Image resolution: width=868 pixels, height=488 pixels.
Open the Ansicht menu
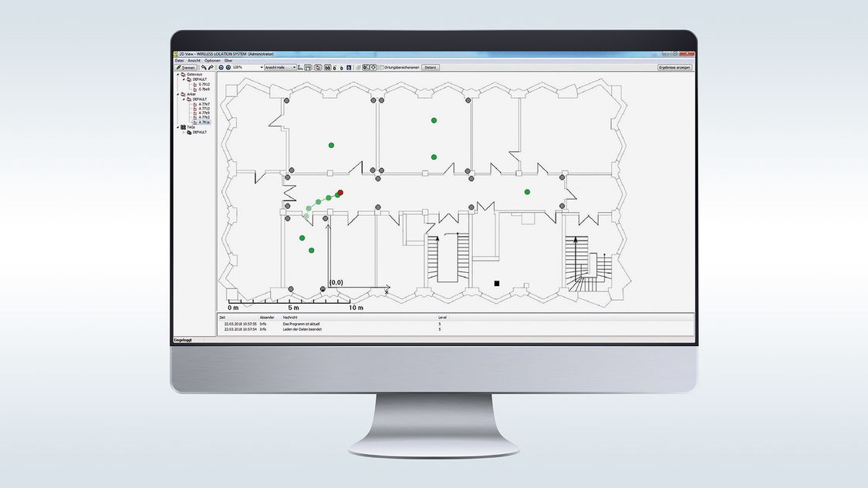coord(194,60)
